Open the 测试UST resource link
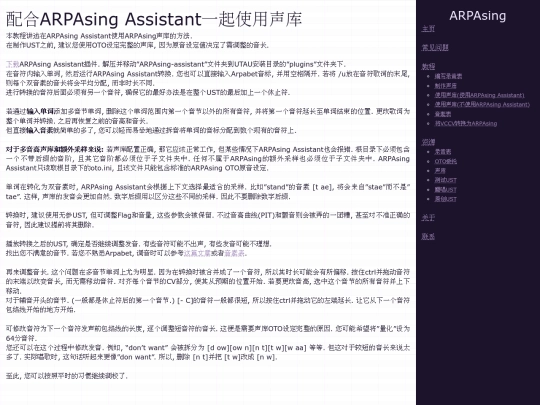This screenshot has width=540, height=405. (x=446, y=180)
